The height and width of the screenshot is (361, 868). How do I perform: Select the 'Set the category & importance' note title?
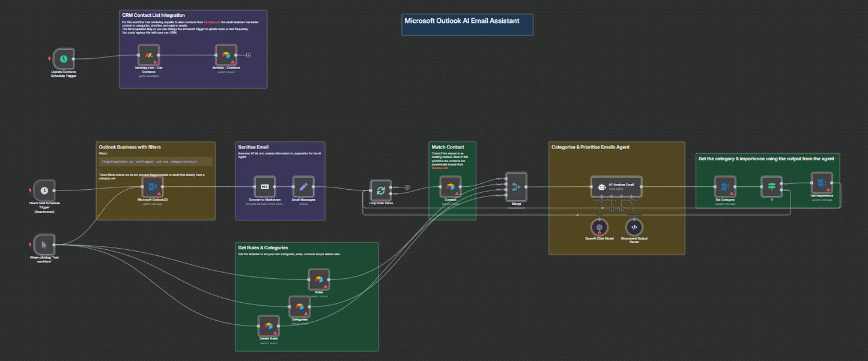(766, 159)
